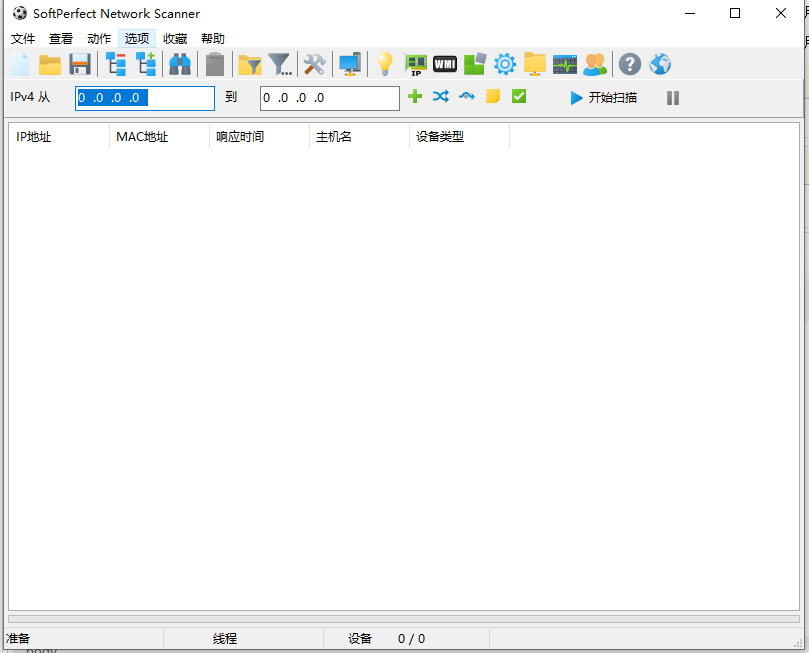Image resolution: width=809 pixels, height=653 pixels.
Task: Open file via the yellow folder icon
Action: coord(50,64)
